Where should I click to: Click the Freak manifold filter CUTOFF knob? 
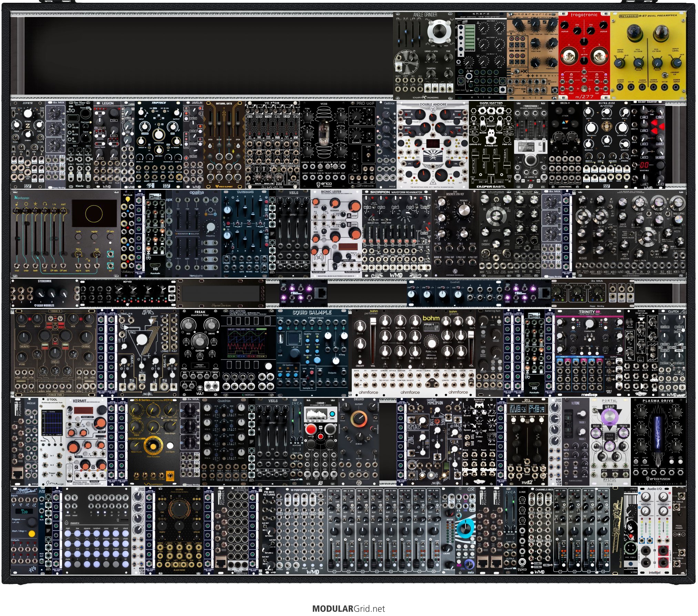click(x=200, y=341)
